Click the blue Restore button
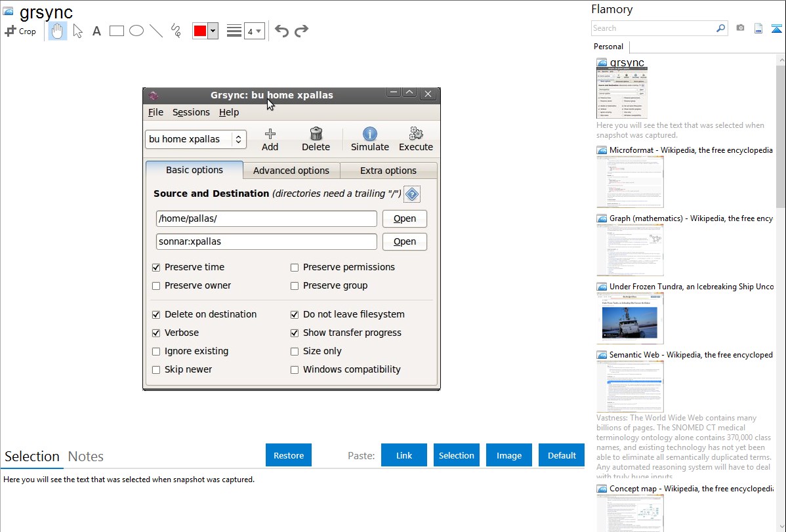 point(289,455)
